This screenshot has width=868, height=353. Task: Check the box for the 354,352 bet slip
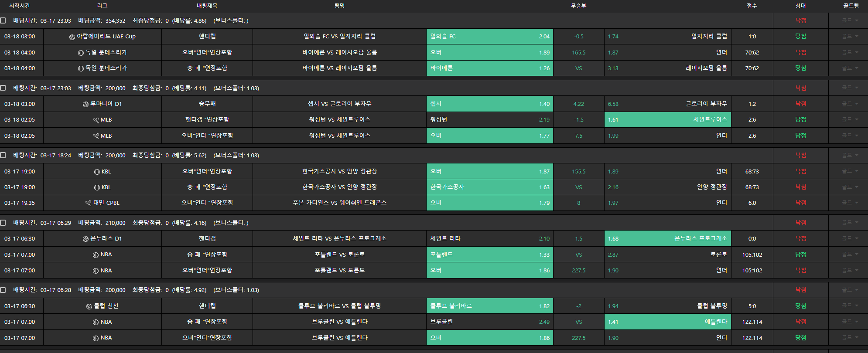coord(3,20)
